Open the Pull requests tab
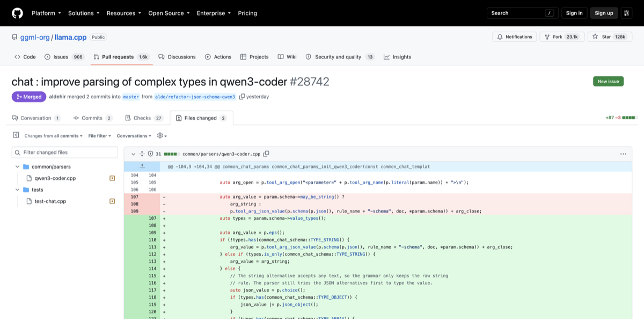 (121, 57)
